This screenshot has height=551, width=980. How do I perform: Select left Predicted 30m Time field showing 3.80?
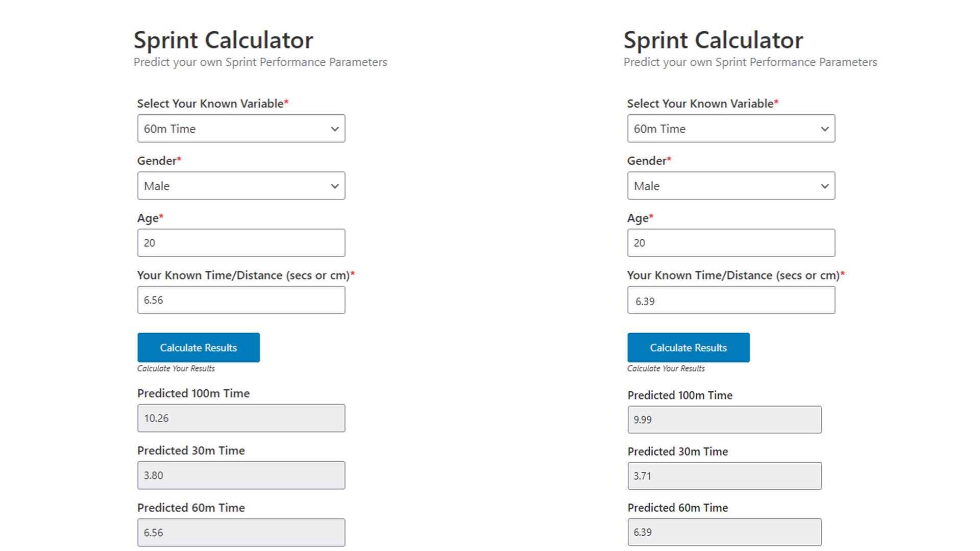241,475
